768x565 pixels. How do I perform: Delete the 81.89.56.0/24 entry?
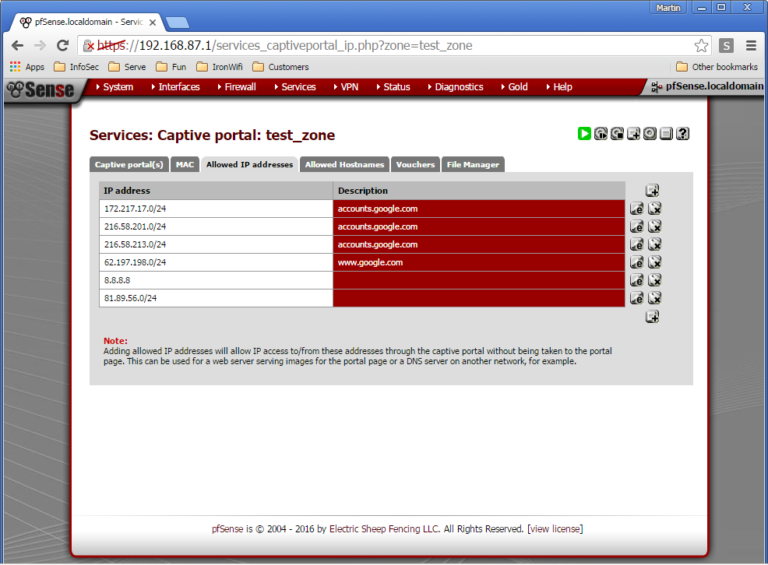(655, 298)
